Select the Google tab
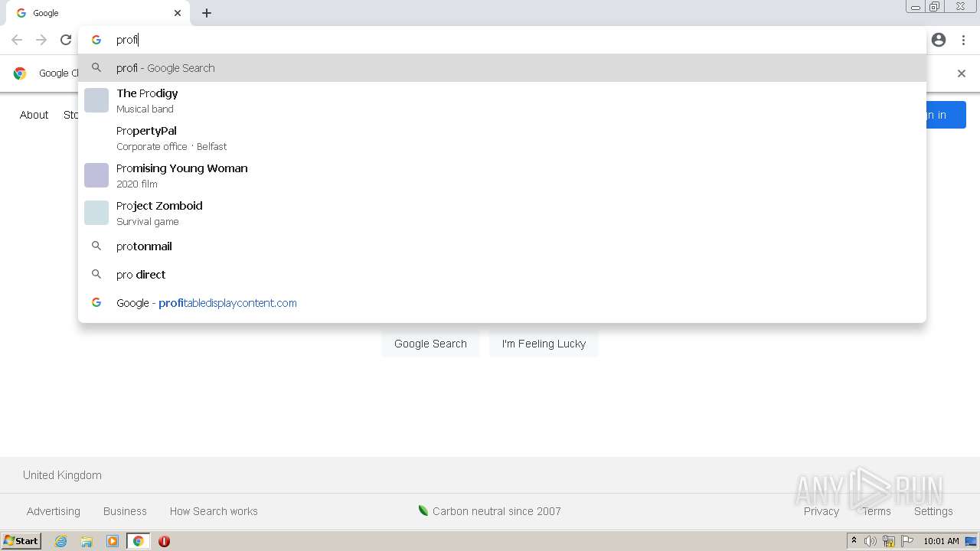Screen dimensions: 980x551 point(98,13)
